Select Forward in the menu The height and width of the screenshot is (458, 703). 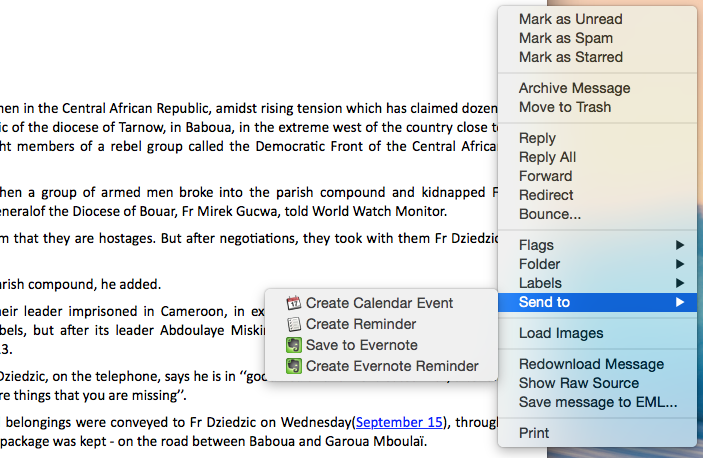coord(597,176)
